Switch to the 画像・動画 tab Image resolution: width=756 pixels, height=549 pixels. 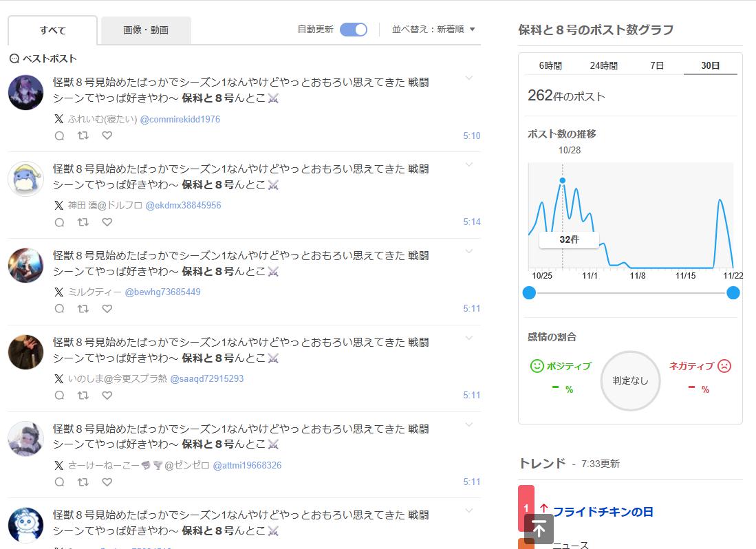[146, 30]
